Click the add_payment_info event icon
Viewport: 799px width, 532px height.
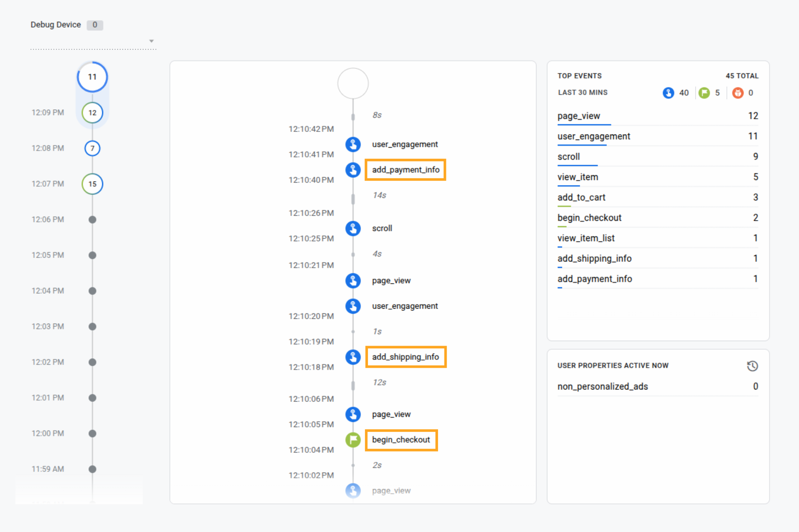click(x=353, y=170)
